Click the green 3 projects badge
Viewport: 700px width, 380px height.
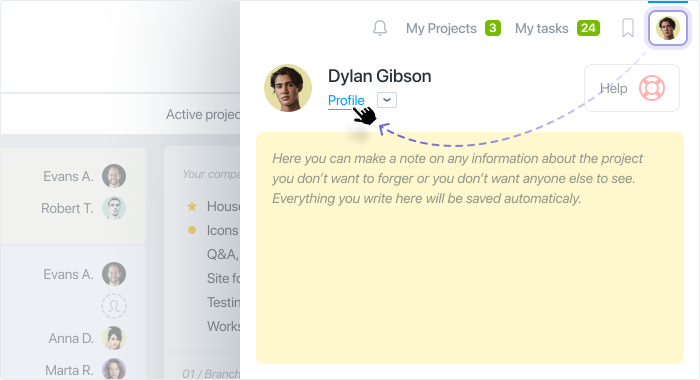(x=492, y=28)
